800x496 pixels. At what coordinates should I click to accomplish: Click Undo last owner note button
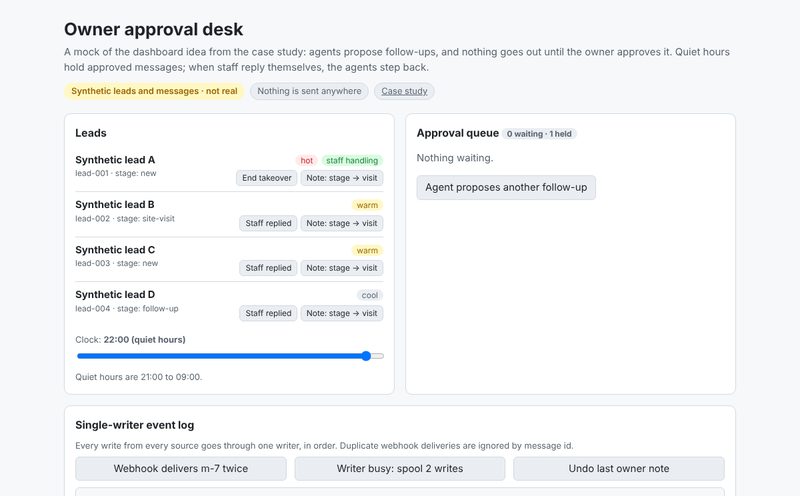pyautogui.click(x=618, y=468)
